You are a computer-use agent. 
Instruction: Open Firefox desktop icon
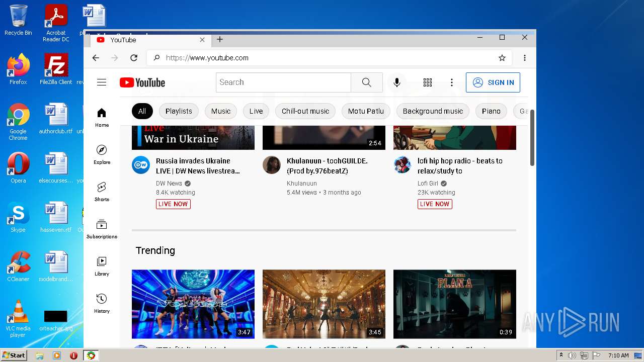pos(18,69)
